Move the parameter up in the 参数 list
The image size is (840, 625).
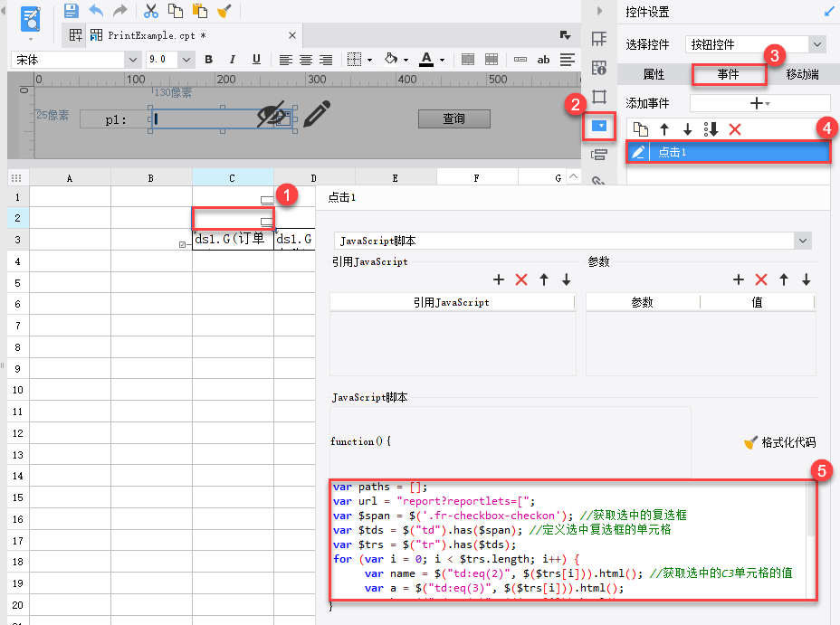click(x=784, y=279)
